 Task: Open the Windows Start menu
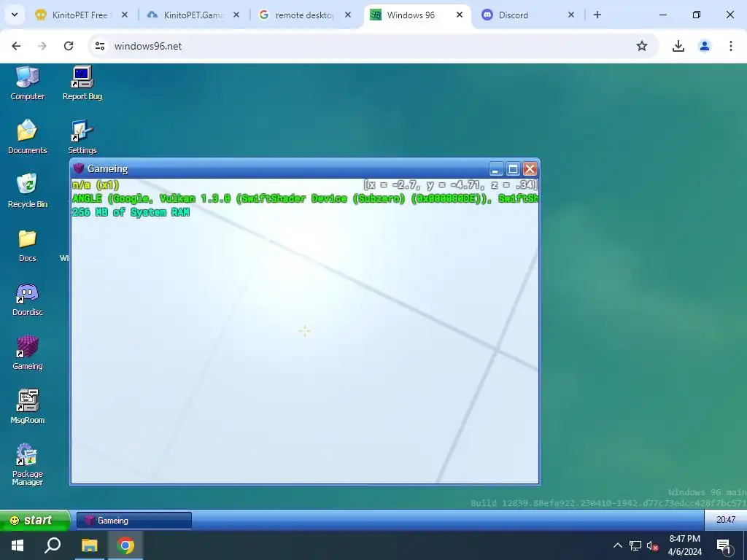[x=18, y=545]
